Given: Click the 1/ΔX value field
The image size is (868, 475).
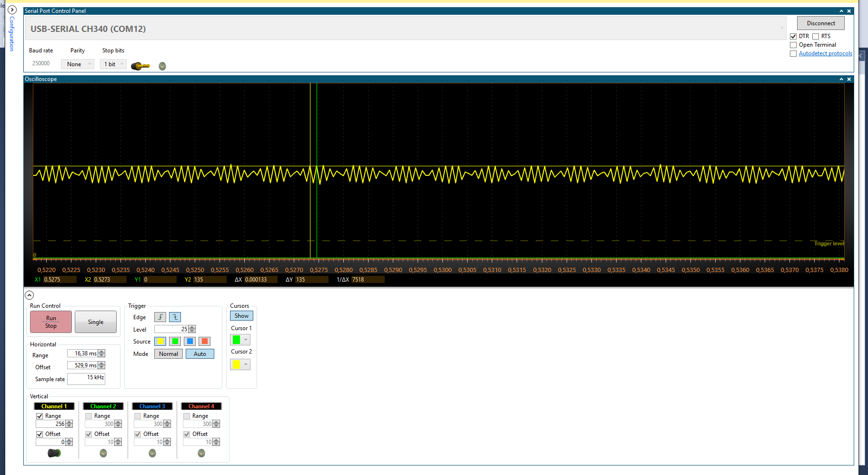Looking at the screenshot, I should tap(368, 280).
